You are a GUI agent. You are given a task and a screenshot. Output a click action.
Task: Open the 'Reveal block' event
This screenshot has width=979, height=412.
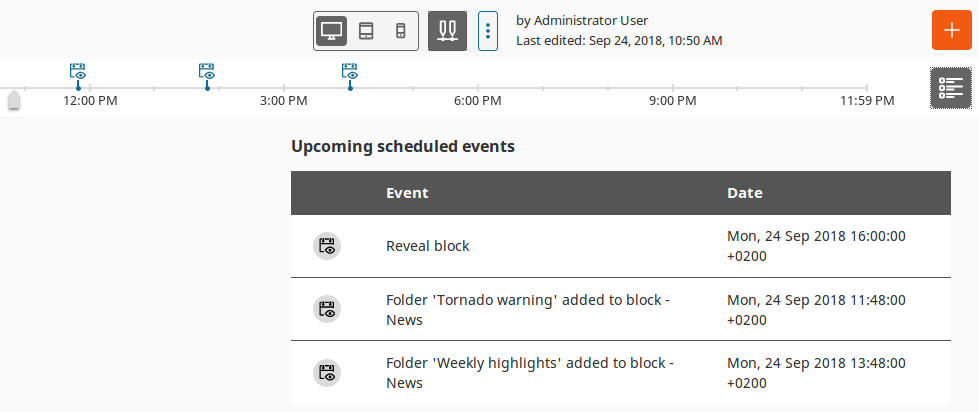[x=427, y=246]
